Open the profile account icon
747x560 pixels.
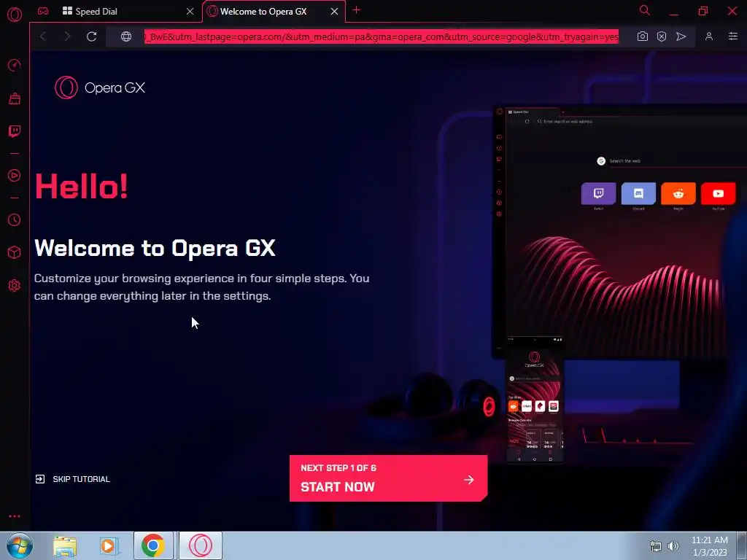click(x=709, y=36)
